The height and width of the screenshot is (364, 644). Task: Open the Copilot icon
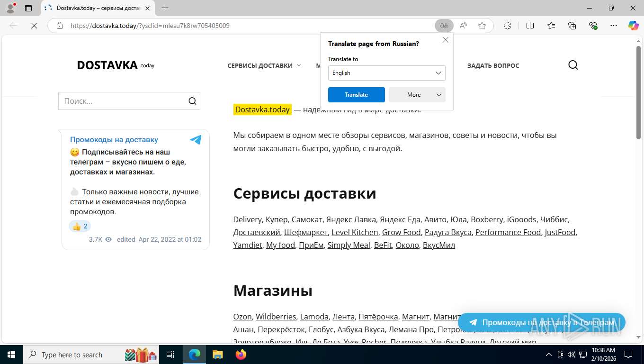click(633, 26)
